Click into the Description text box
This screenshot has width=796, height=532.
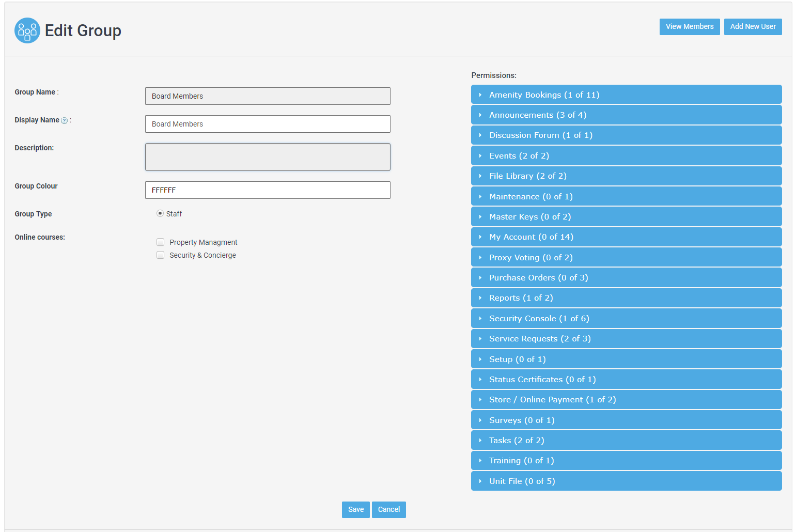[268, 157]
